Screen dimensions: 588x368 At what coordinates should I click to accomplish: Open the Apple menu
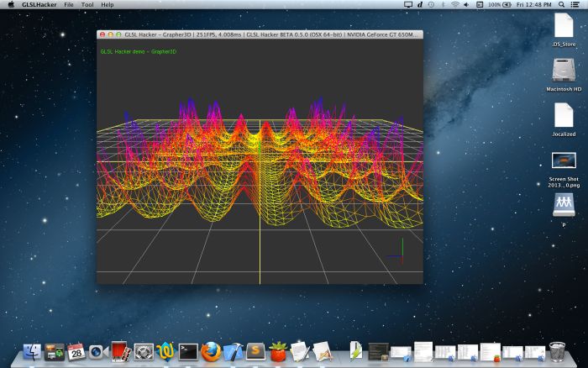tap(11, 4)
